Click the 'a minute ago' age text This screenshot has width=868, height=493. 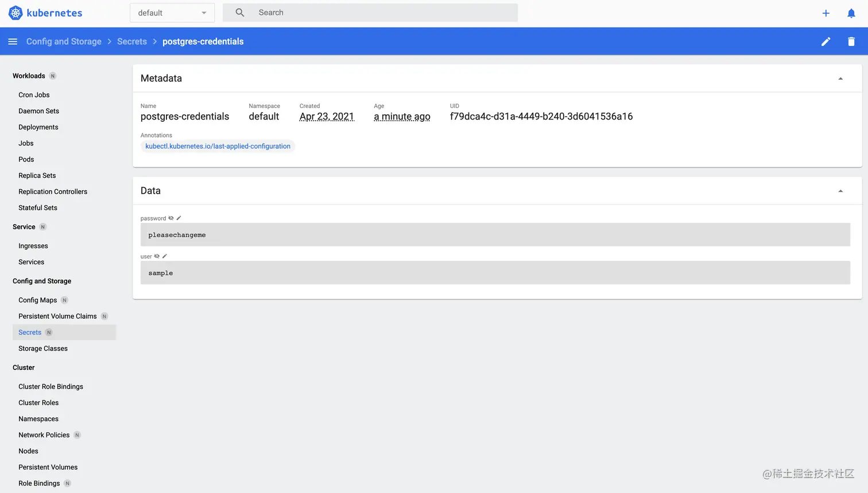coord(402,117)
